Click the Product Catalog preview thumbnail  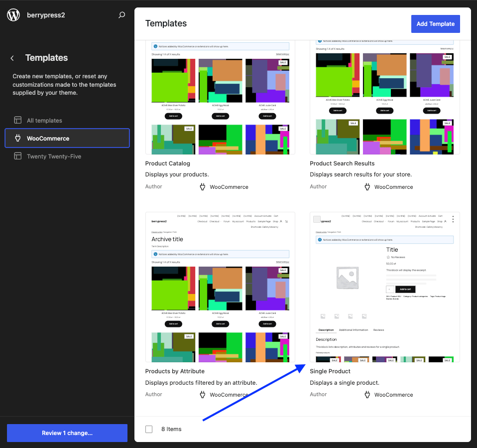[220, 98]
